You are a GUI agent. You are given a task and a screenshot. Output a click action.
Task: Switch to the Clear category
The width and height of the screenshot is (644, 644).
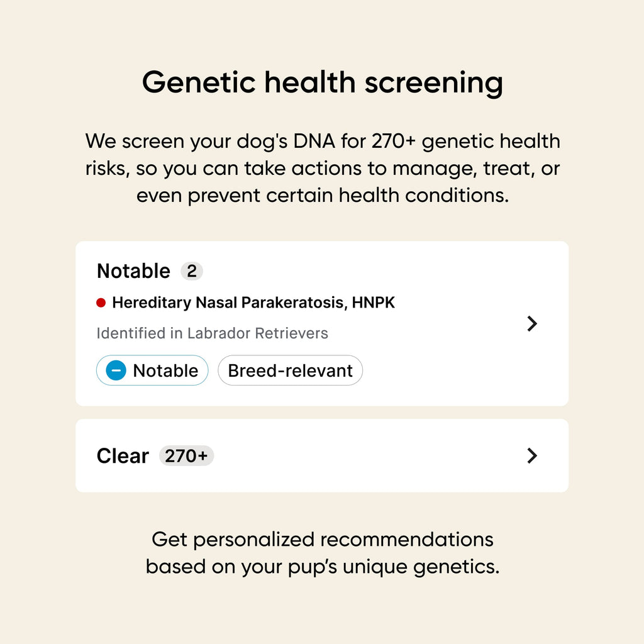point(123,456)
